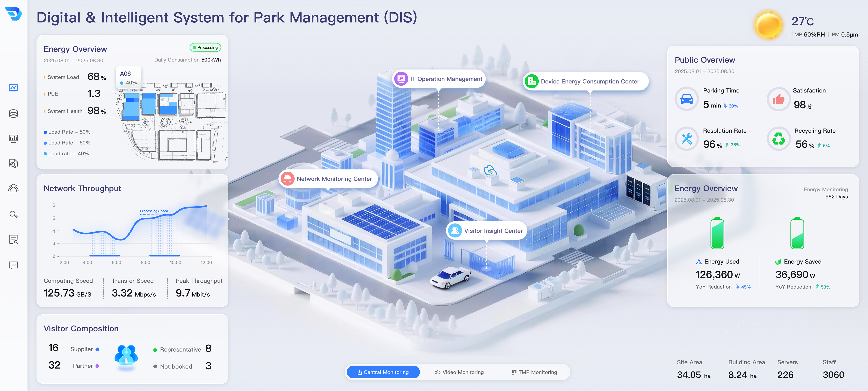Image resolution: width=868 pixels, height=391 pixels.
Task: Select the Central Monitoring tab
Action: [x=383, y=372]
